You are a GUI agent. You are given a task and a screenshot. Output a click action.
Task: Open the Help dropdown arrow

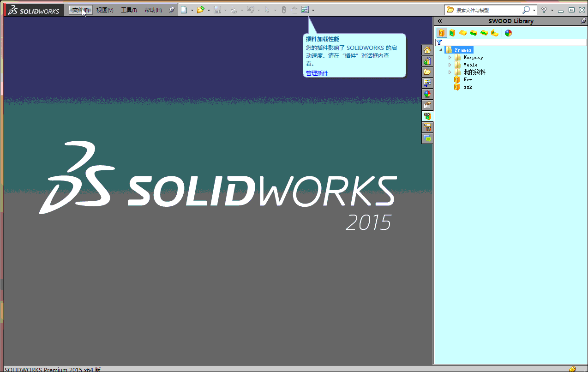552,10
